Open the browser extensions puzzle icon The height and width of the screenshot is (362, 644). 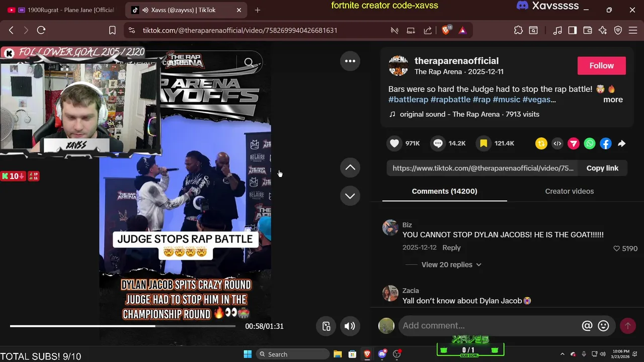click(518, 30)
